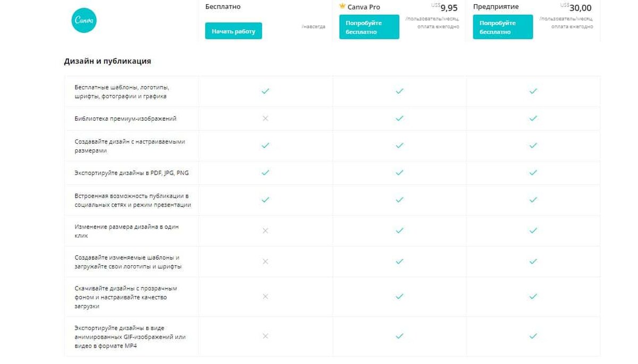This screenshot has width=638, height=364.
Task: Click Попробуйте бесплатно under Canva Pro
Action: [369, 27]
